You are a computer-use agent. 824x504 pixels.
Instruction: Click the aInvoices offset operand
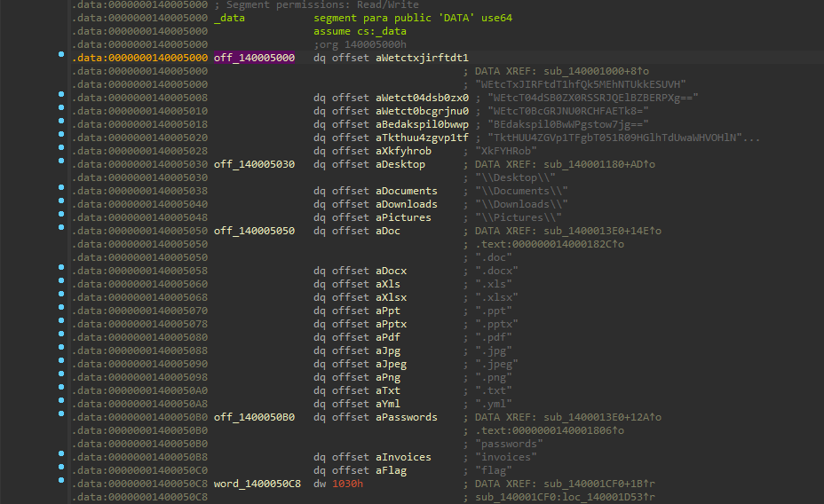click(x=403, y=457)
